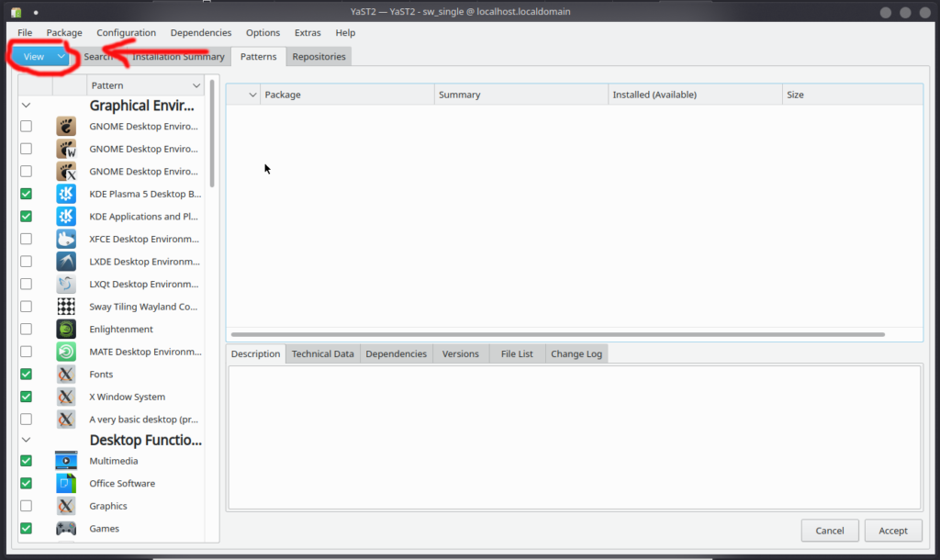This screenshot has width=940, height=560.
Task: Click the Cancel button
Action: pyautogui.click(x=830, y=531)
